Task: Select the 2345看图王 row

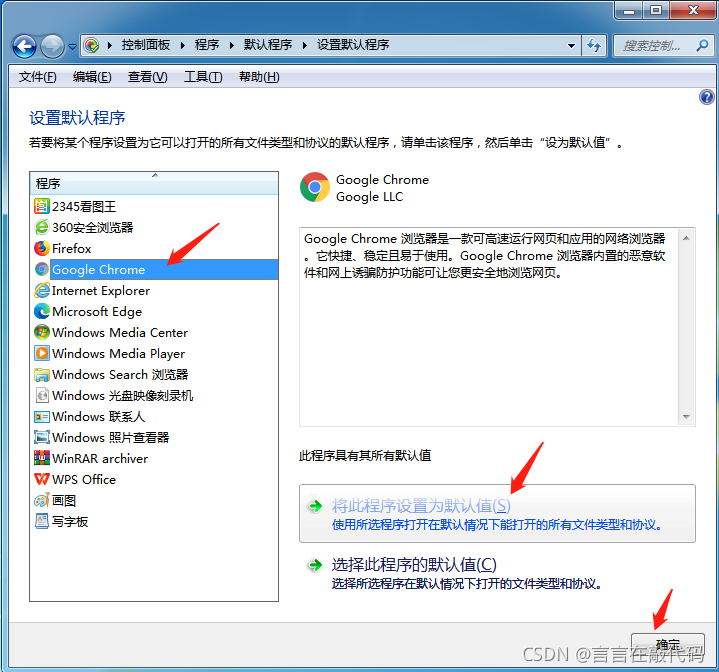Action: [154, 206]
